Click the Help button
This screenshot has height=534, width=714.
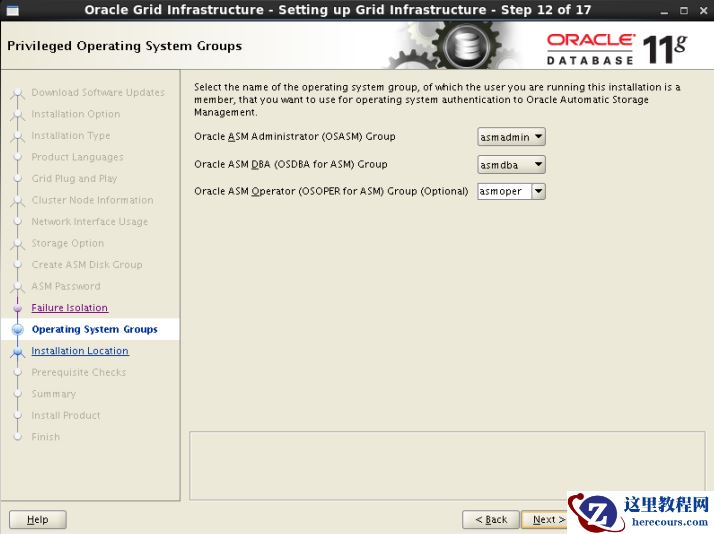(38, 519)
